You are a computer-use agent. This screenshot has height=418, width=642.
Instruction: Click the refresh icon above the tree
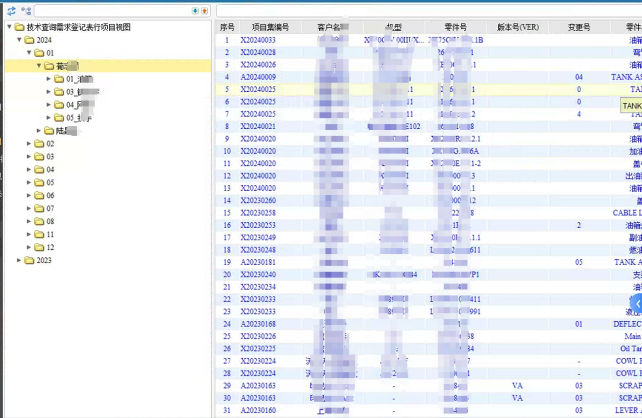click(11, 10)
